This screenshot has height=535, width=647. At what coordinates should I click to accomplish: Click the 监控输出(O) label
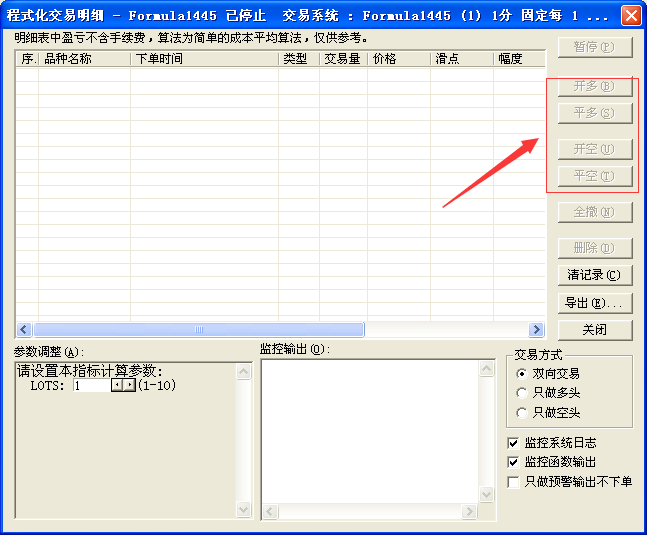(x=295, y=349)
